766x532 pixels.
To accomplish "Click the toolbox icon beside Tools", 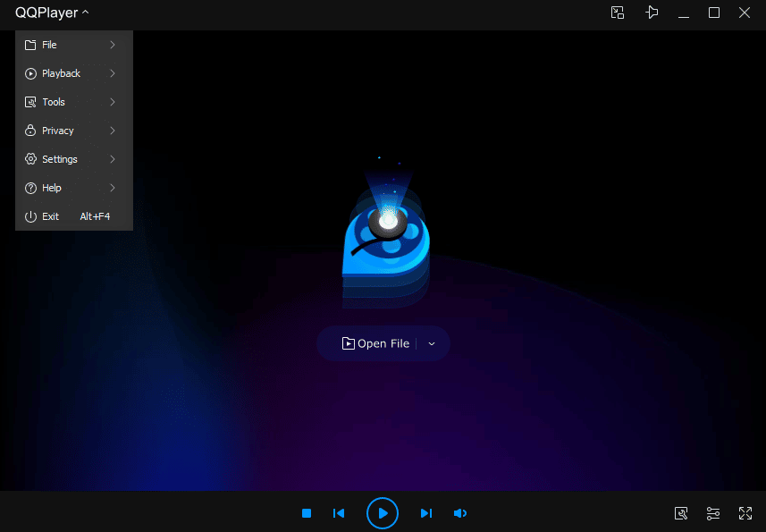I will (x=30, y=102).
